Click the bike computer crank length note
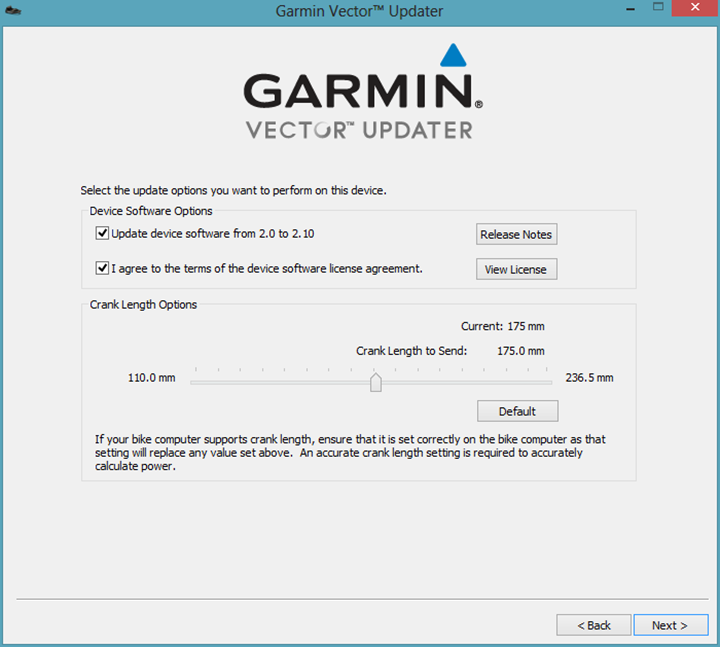This screenshot has height=647, width=720. pyautogui.click(x=350, y=453)
